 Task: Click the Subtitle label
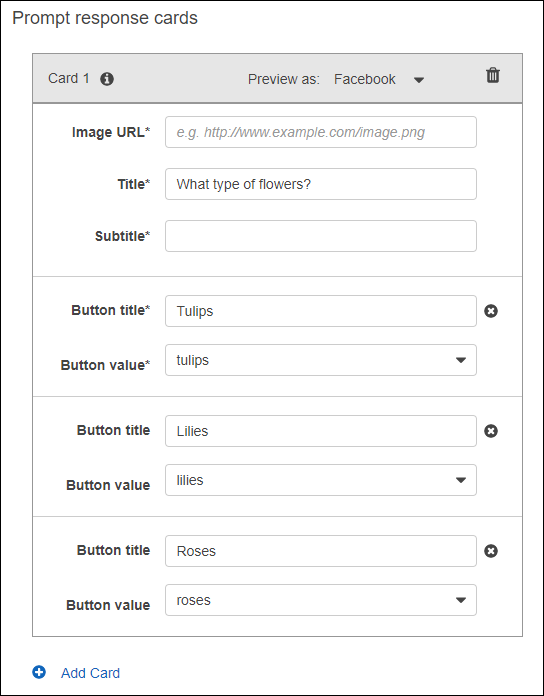(x=122, y=236)
